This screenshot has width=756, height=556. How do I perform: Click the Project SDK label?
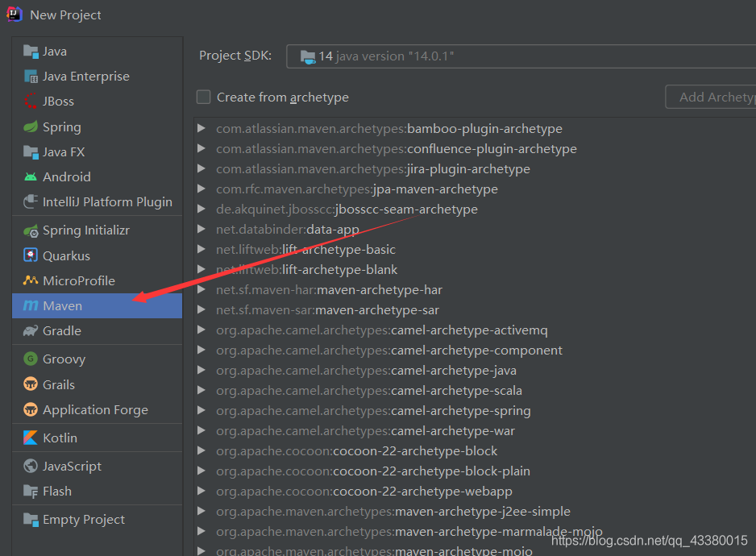click(235, 56)
